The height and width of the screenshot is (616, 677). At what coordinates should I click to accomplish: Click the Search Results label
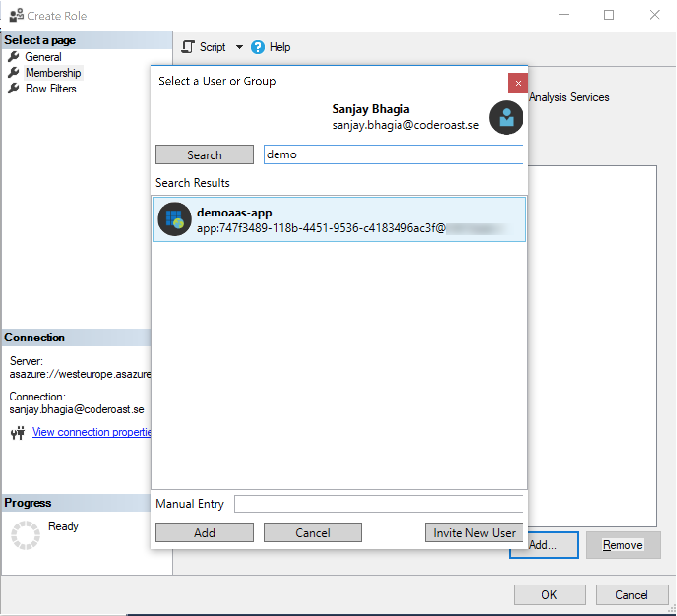[x=193, y=183]
